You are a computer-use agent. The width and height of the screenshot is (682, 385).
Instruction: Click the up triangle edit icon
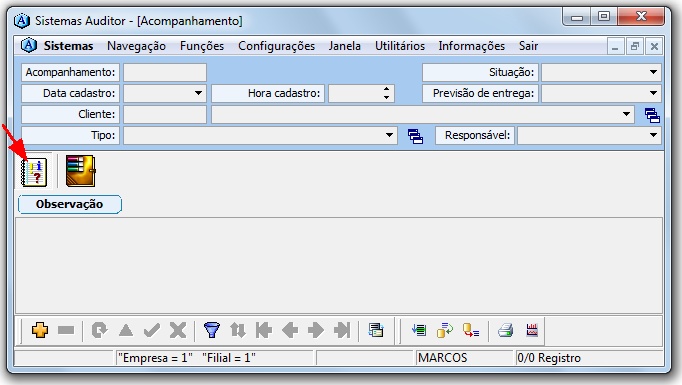126,331
